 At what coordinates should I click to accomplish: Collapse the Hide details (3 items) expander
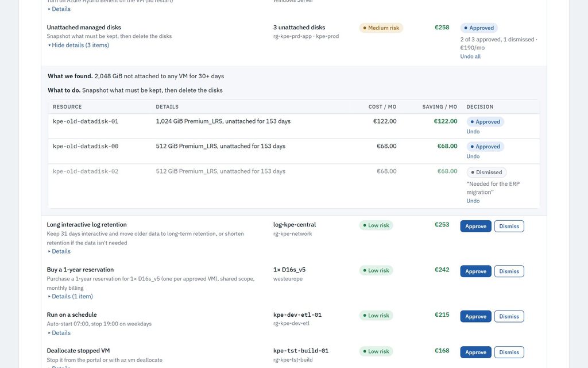(x=78, y=45)
